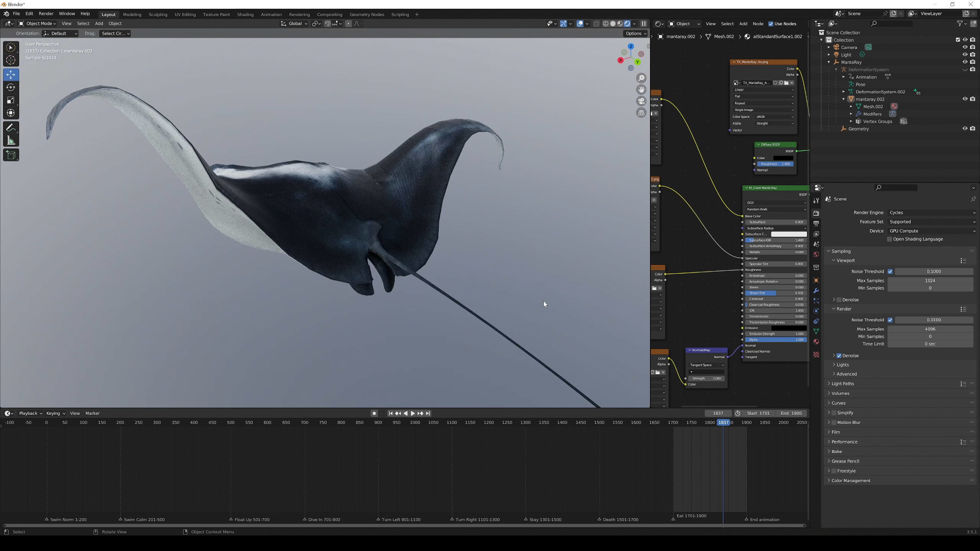980x551 pixels.
Task: Switch to the Shading workspace tab
Action: click(245, 15)
